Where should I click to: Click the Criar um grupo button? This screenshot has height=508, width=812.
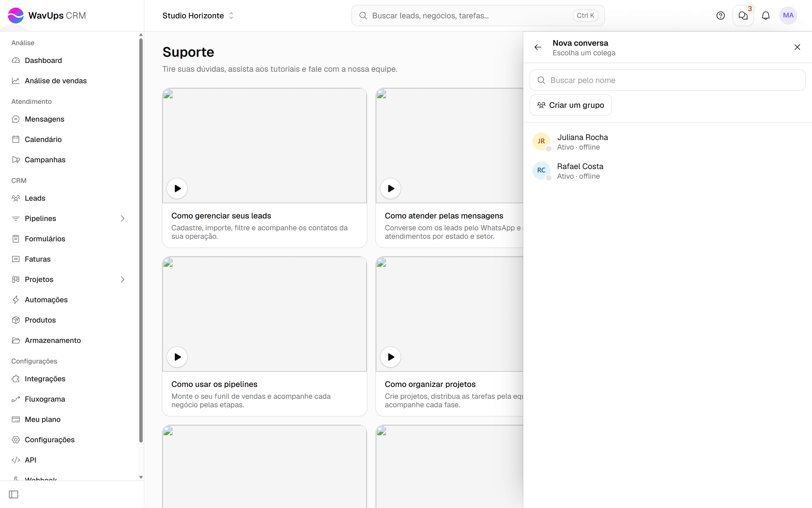tap(570, 105)
